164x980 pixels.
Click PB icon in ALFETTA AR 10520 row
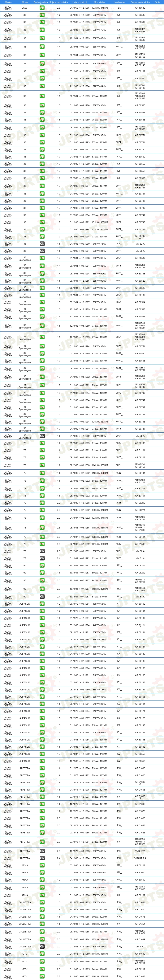42,842
